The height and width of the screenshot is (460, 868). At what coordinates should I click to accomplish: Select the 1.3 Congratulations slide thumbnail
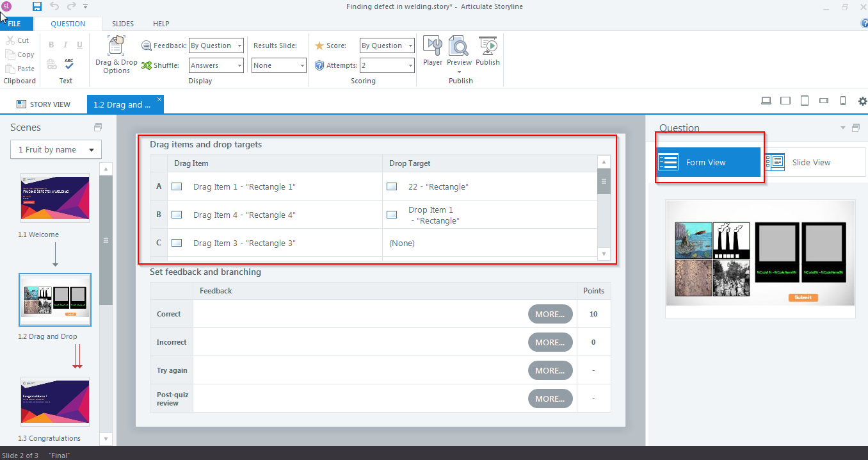tap(55, 402)
